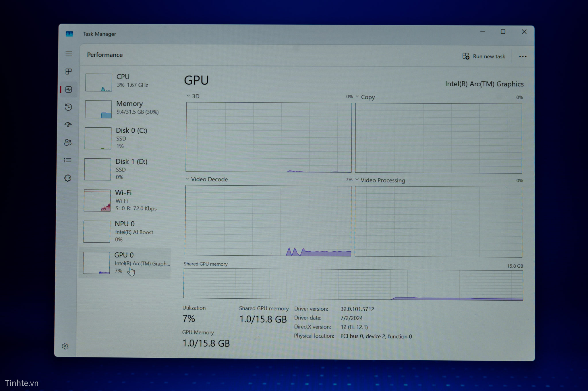Click the GPU 0 mini graph thumbnail
The image size is (588, 391).
pyautogui.click(x=96, y=263)
